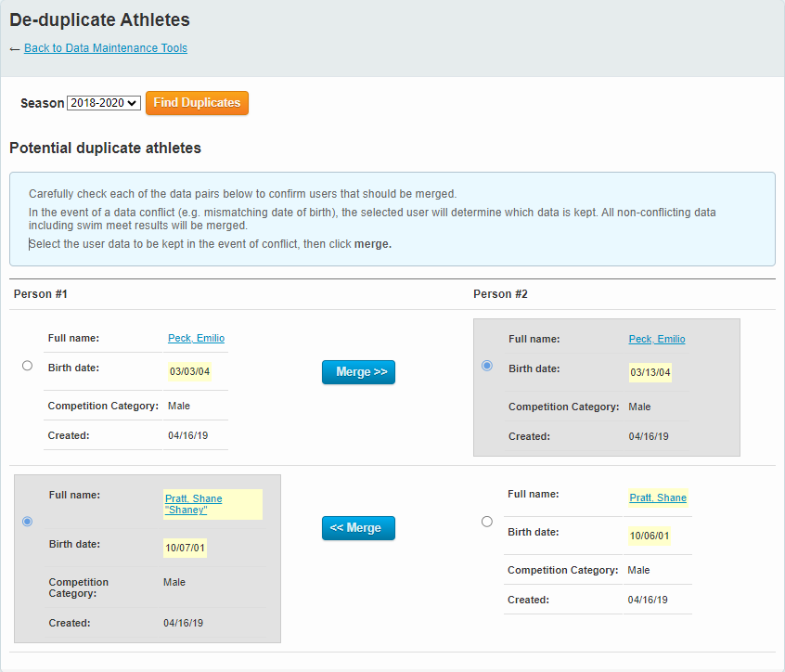Select radio for Pratt, Shane "Shaney"
This screenshot has height=672, width=785.
point(27,522)
